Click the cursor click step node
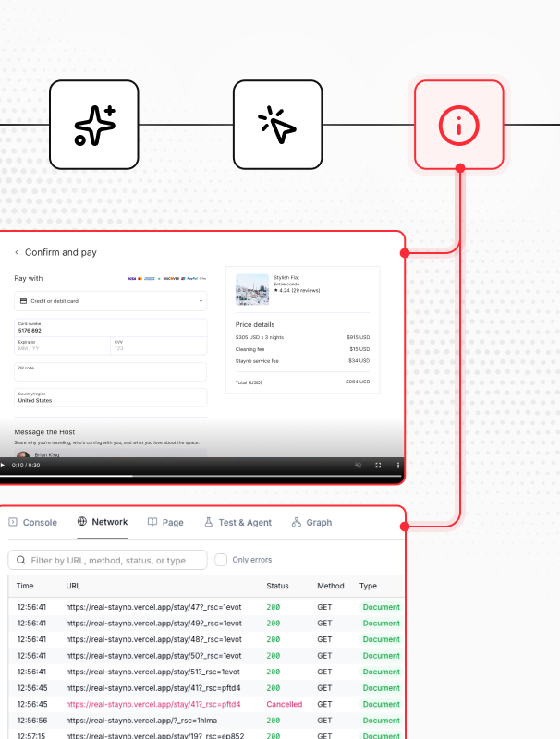This screenshot has width=560, height=739. pos(277,125)
